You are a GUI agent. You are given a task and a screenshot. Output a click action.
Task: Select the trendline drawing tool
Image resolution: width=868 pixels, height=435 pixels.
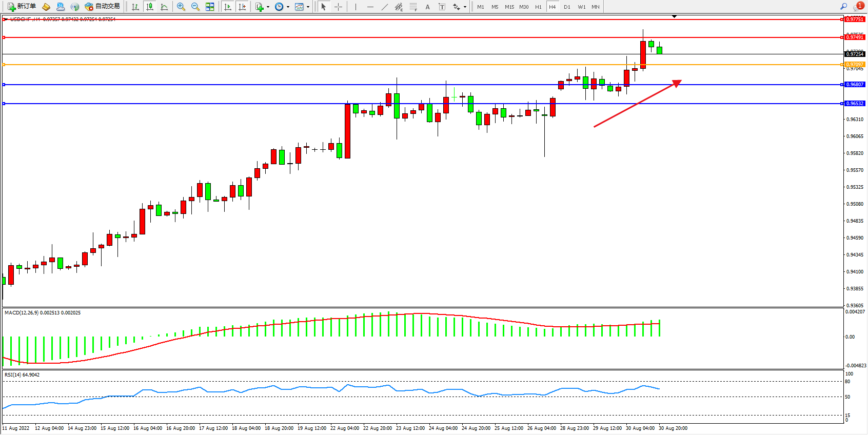coord(385,7)
